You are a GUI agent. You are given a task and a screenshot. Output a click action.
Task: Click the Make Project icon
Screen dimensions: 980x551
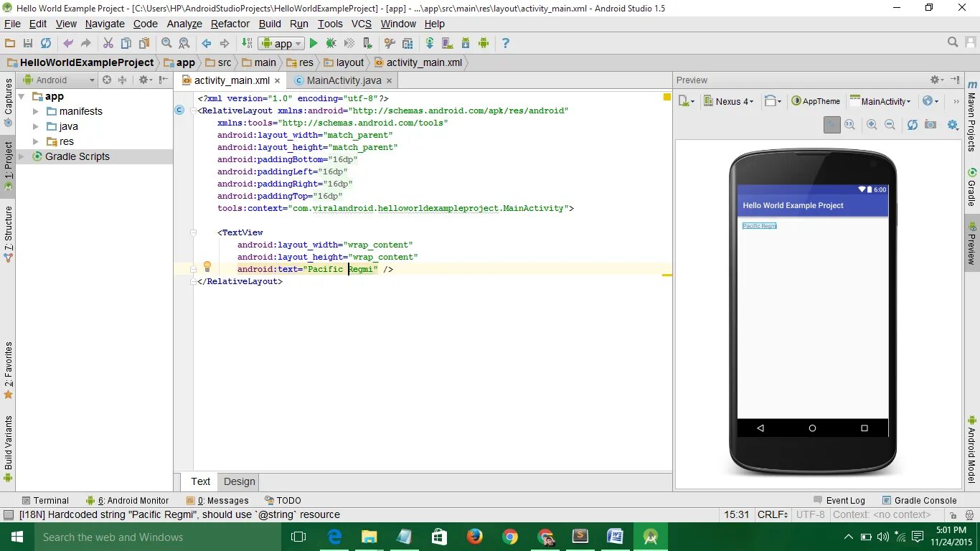point(247,43)
